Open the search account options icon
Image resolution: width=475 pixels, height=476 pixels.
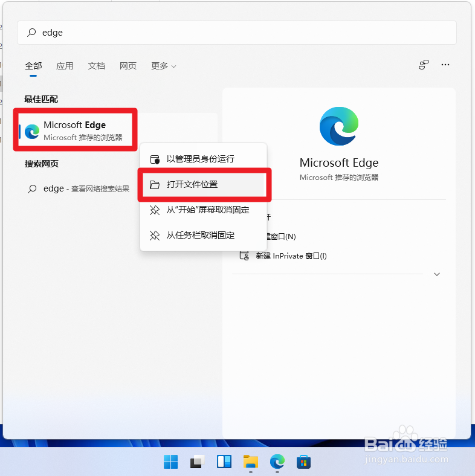[424, 65]
